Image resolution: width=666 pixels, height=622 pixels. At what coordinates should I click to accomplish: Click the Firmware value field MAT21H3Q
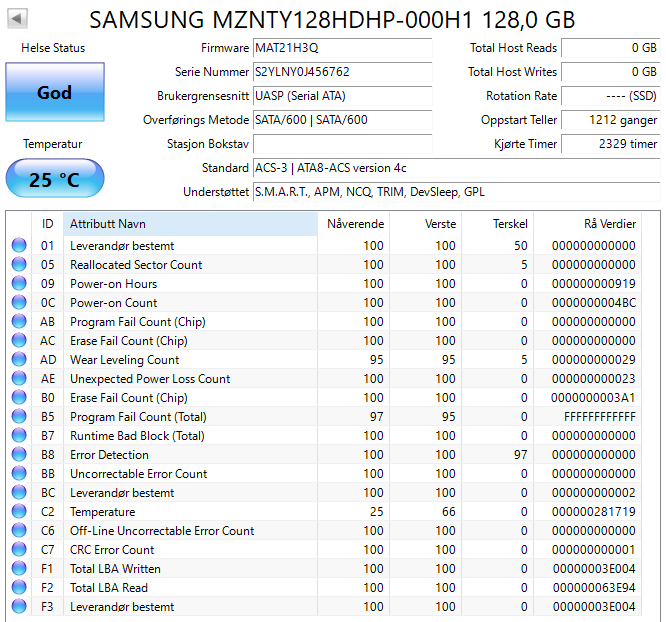click(341, 48)
